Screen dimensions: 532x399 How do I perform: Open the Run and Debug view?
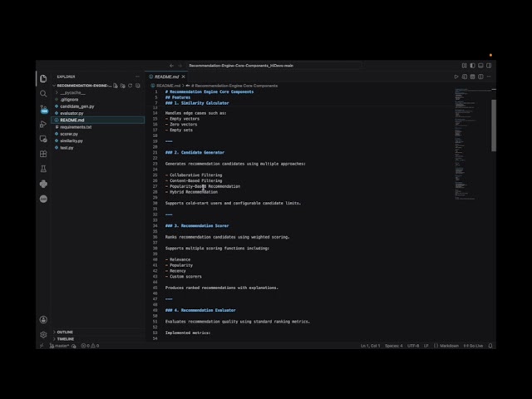pos(43,124)
